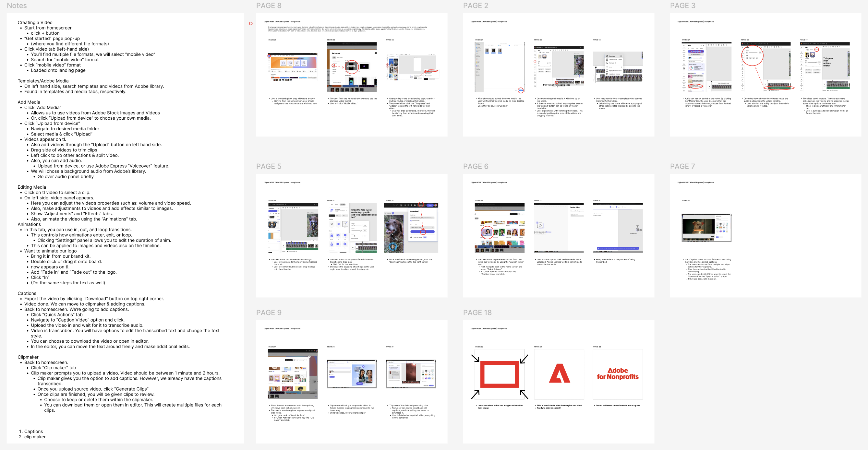Viewport: 868px width, 450px height.
Task: Click the PAGE 18 Story Board header text
Action: pyautogui.click(x=489, y=328)
